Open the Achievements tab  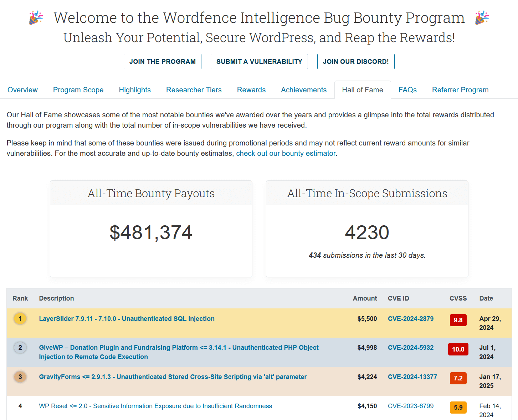click(x=303, y=90)
